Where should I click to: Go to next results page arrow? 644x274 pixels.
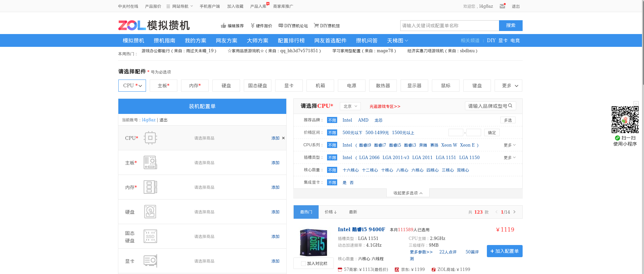coord(515,212)
